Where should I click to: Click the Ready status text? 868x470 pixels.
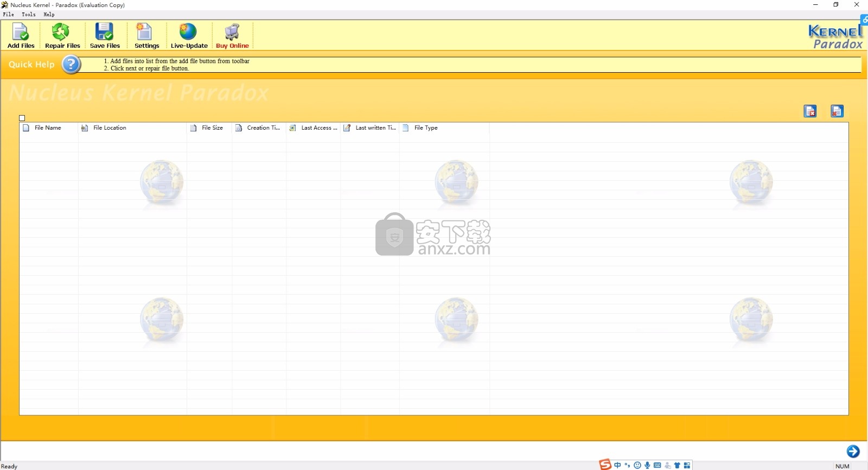pyautogui.click(x=9, y=466)
